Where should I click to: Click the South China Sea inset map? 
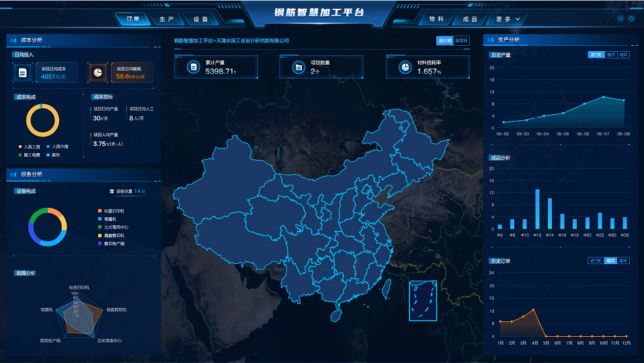pos(423,300)
